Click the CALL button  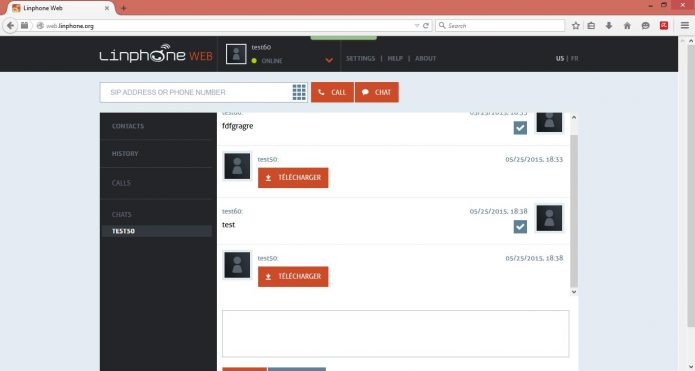(x=332, y=92)
